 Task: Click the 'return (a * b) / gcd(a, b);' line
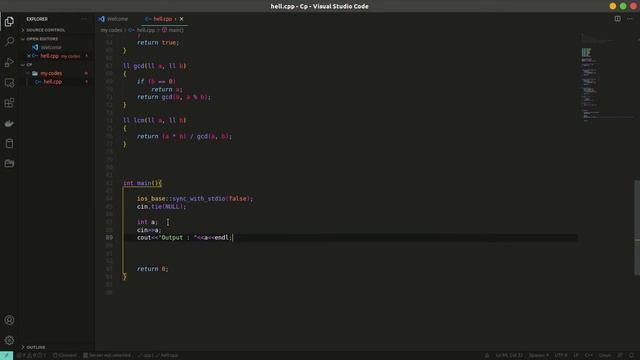[x=184, y=136]
